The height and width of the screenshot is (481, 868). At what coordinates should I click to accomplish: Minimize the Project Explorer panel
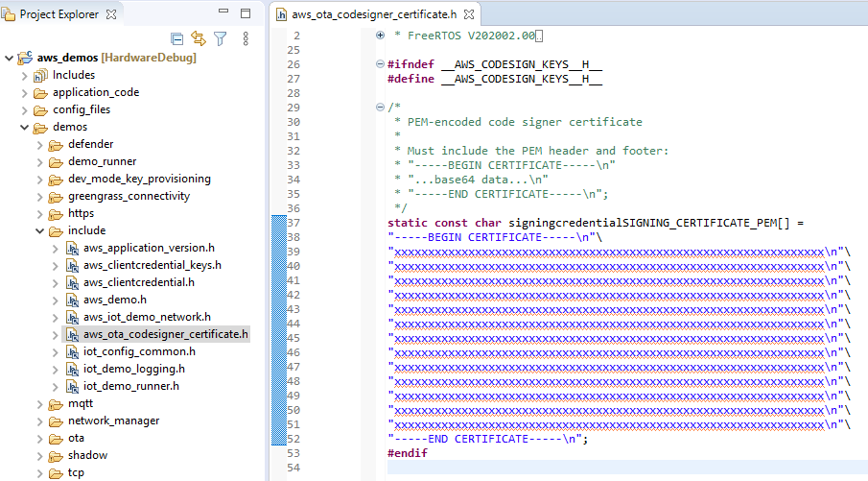[223, 13]
